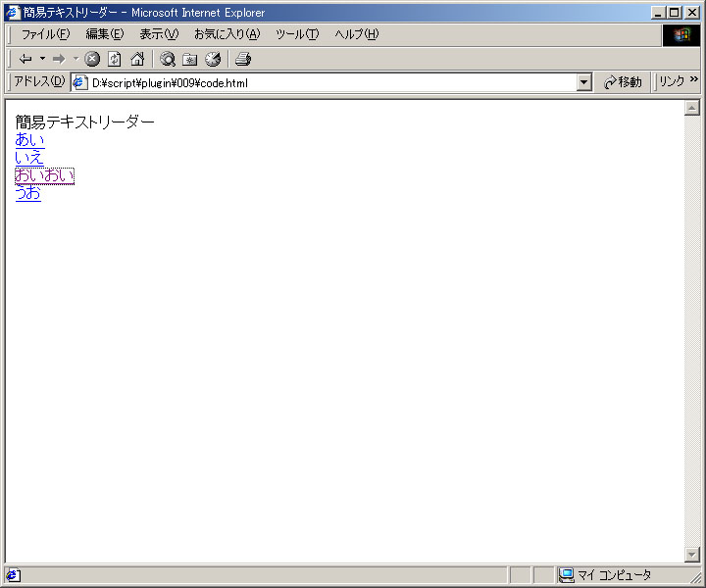Click the Refresh page icon
706x588 pixels.
coord(115,59)
